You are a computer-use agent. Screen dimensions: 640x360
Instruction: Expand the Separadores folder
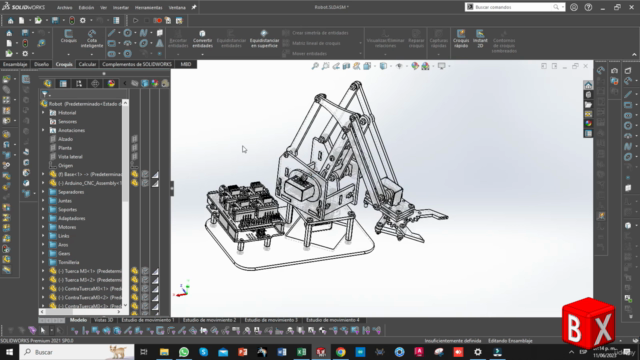(43, 192)
